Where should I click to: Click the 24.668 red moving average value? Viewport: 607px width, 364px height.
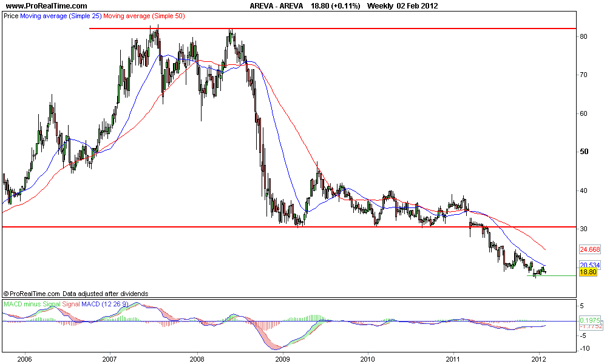pos(590,249)
